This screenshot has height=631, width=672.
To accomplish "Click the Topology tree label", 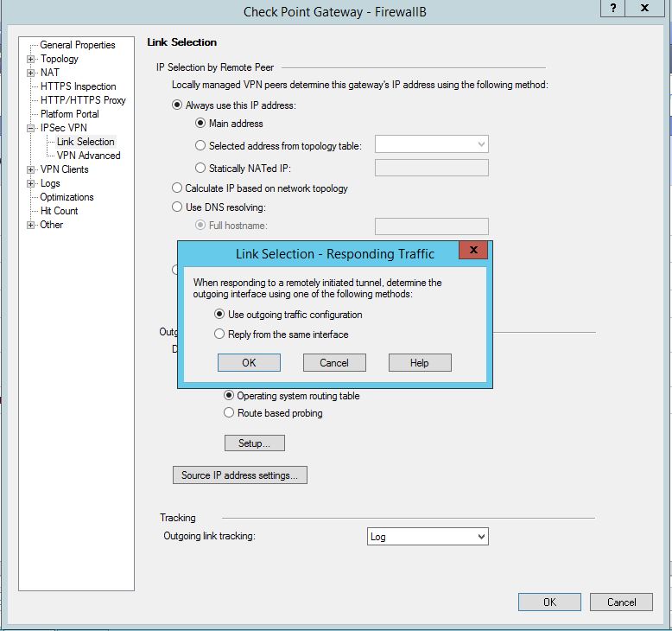I will pyautogui.click(x=60, y=59).
